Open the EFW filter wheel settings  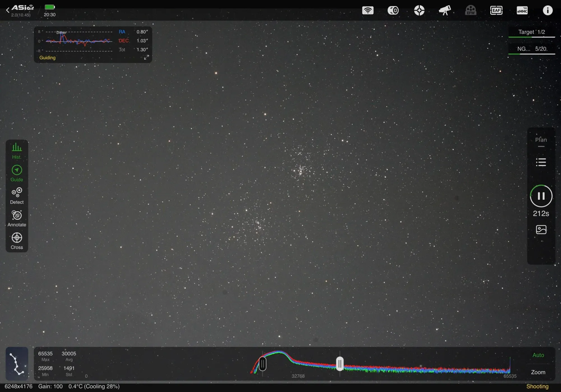click(x=471, y=11)
